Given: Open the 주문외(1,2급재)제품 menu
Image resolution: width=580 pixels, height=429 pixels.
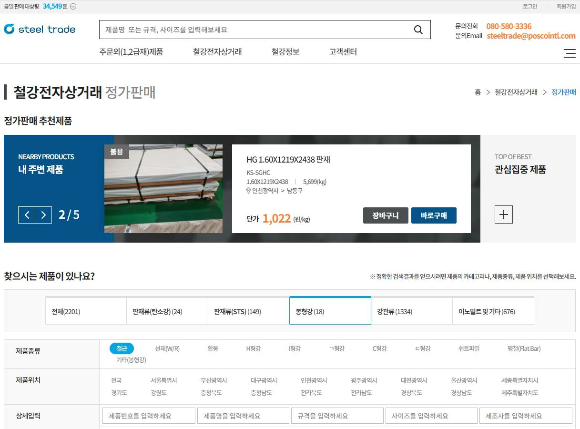Looking at the screenshot, I should tap(131, 52).
